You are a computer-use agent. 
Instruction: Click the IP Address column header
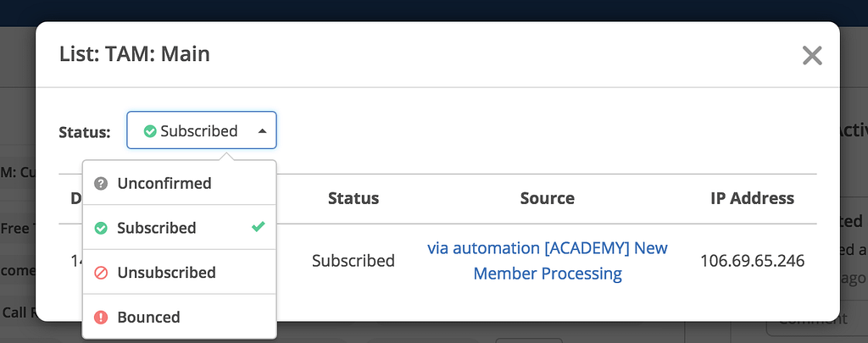pyautogui.click(x=753, y=198)
